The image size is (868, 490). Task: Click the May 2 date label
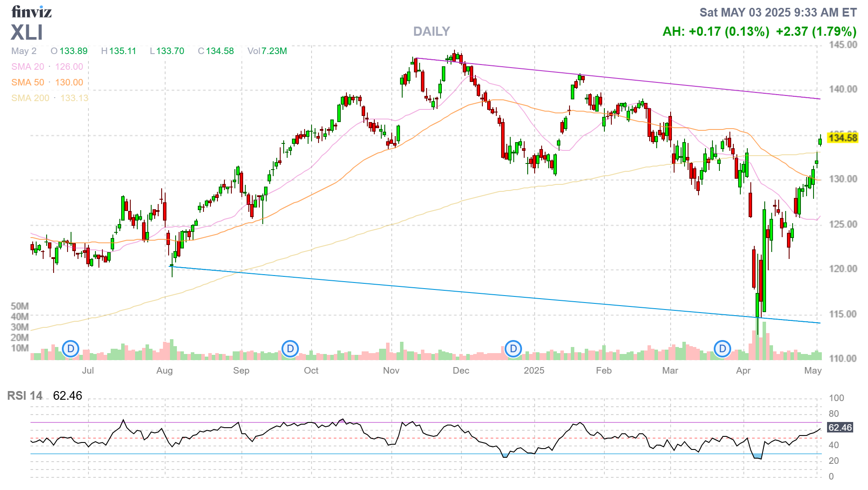[x=24, y=51]
